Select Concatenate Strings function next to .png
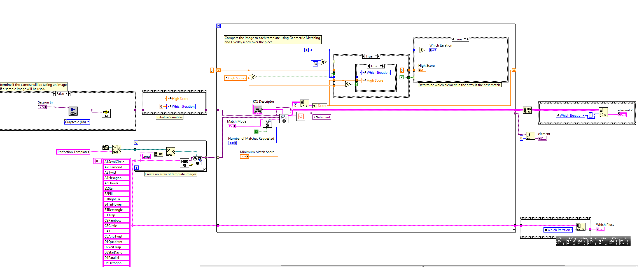Viewport: 644px width, 267px height. coord(159,154)
